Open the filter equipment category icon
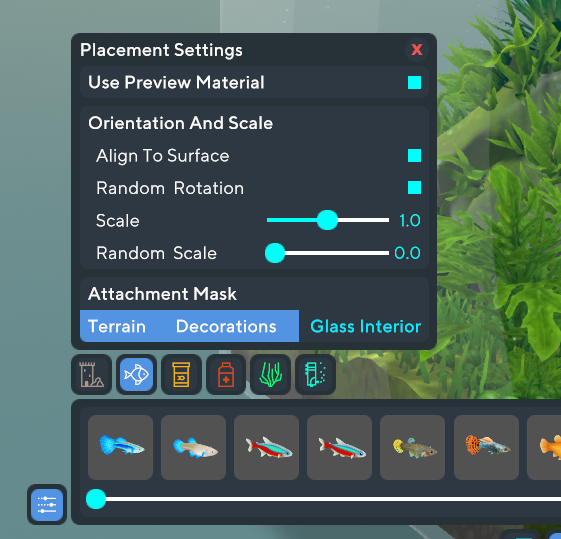 click(x=315, y=374)
